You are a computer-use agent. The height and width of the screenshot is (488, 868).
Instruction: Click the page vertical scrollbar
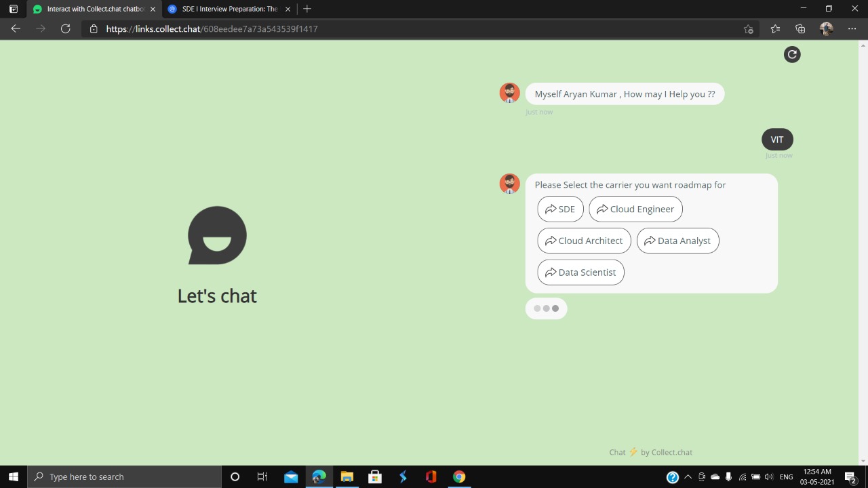point(863,253)
